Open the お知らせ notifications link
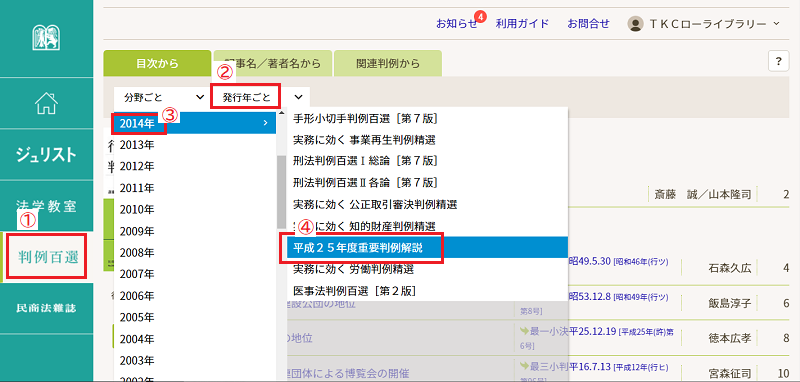The width and height of the screenshot is (800, 382). [457, 23]
